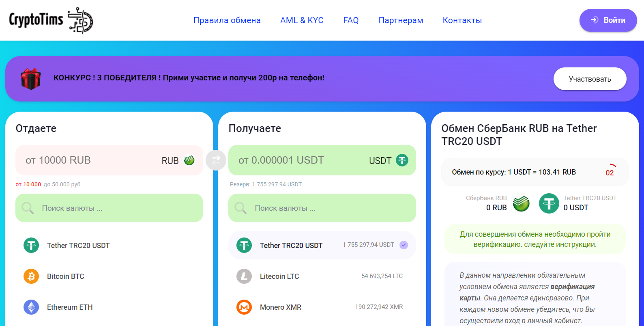Image resolution: width=644 pixels, height=326 pixels.
Task: Open the Контакты page
Action: pyautogui.click(x=462, y=20)
